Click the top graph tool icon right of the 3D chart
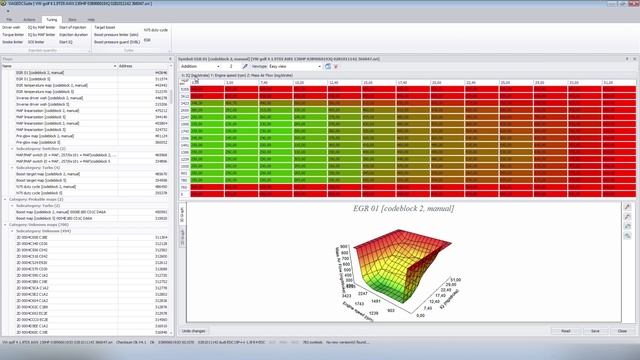 pos(627,207)
